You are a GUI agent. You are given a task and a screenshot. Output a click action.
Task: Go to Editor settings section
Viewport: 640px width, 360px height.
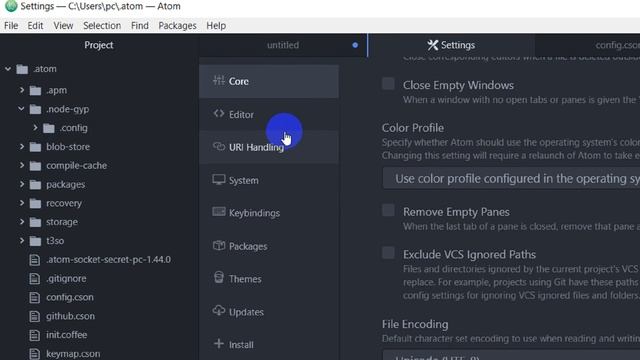tap(269, 114)
